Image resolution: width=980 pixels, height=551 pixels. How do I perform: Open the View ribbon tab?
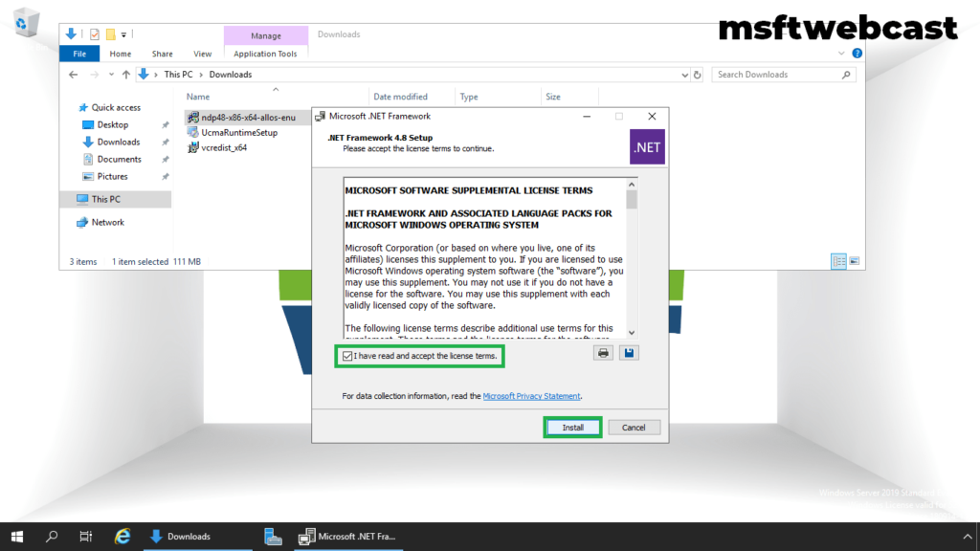point(202,54)
